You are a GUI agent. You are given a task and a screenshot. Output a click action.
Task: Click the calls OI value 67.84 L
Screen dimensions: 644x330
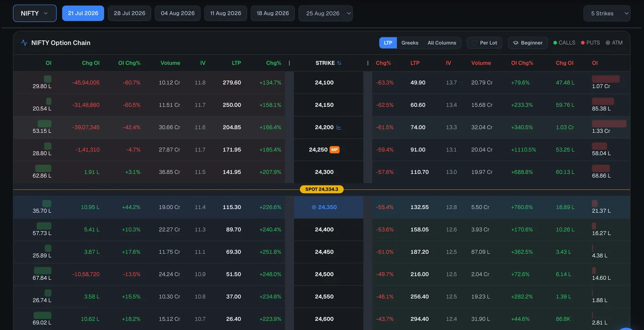click(42, 278)
